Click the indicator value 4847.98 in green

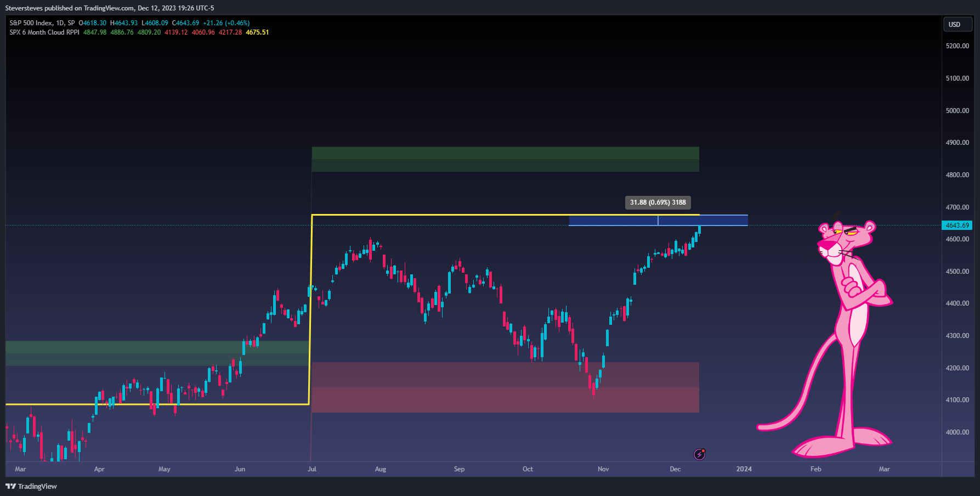(95, 32)
